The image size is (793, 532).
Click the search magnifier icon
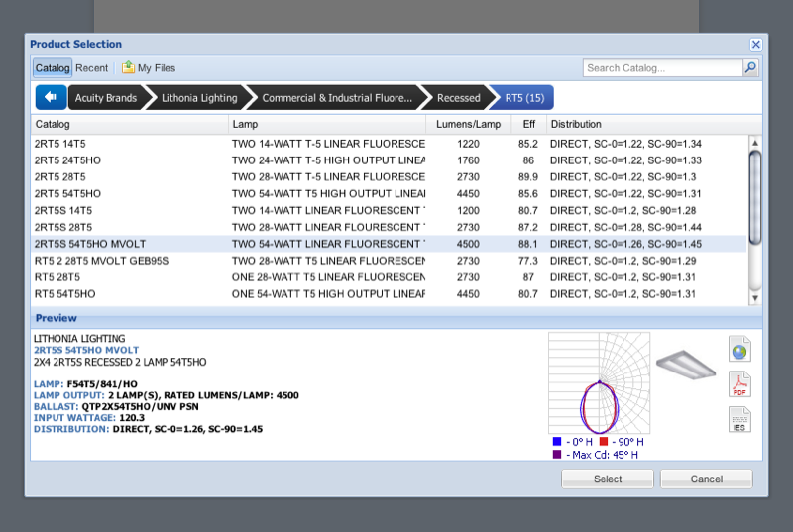750,67
